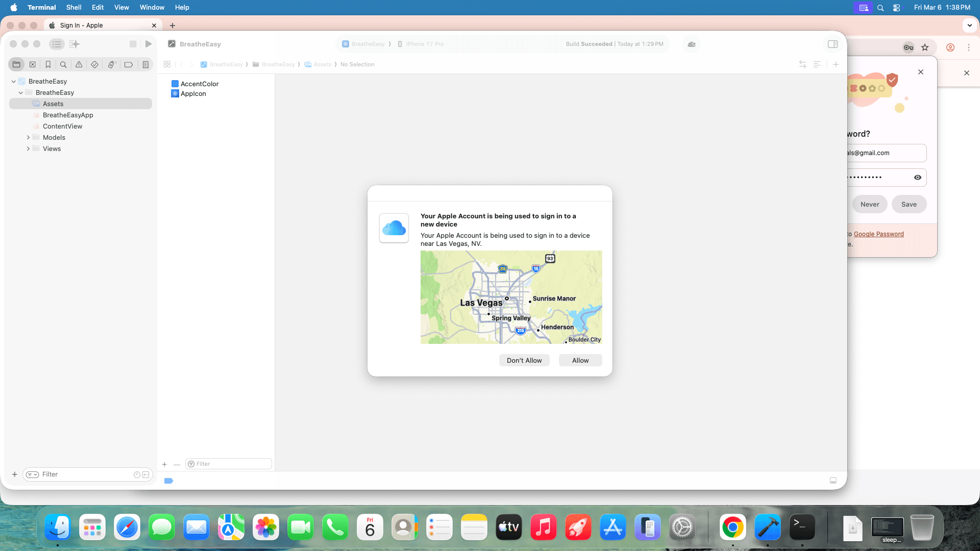Viewport: 980px width, 551px height.
Task: Open the Test navigator
Action: pyautogui.click(x=94, y=64)
